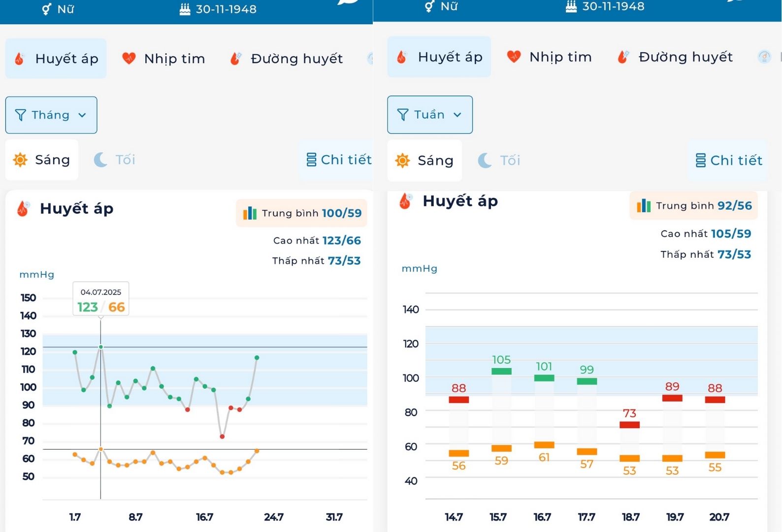Open the Tháng filter dropdown
Viewport: 782px width, 532px height.
(x=51, y=115)
